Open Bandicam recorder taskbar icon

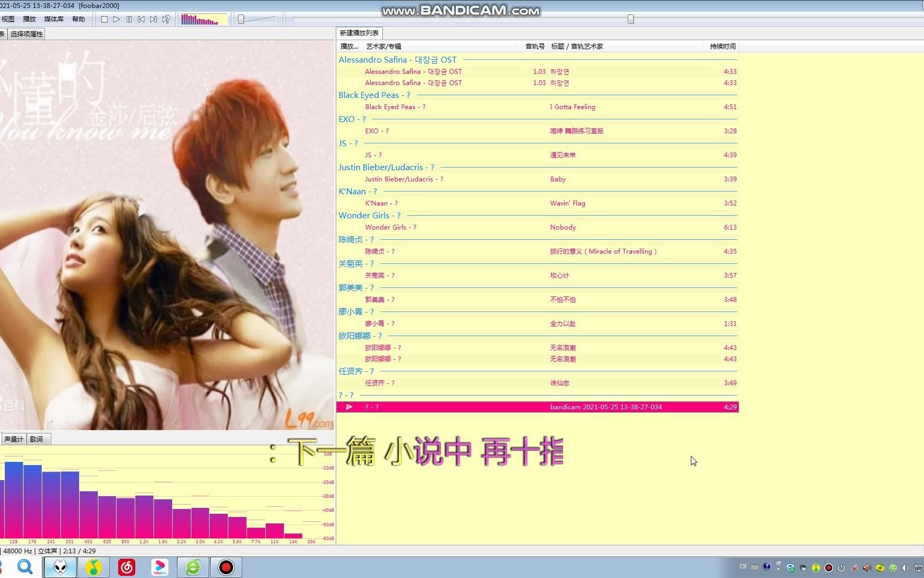[226, 567]
